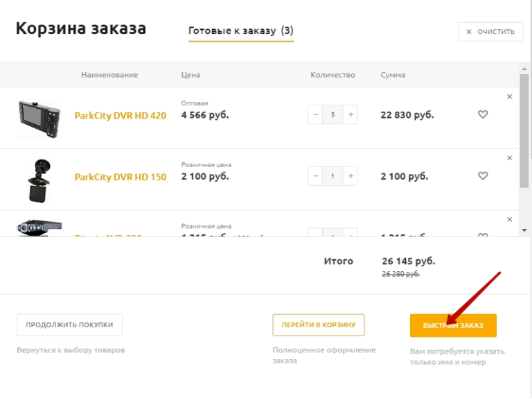
Task: Select the crossed-out 26 280 руб. price
Action: (401, 274)
